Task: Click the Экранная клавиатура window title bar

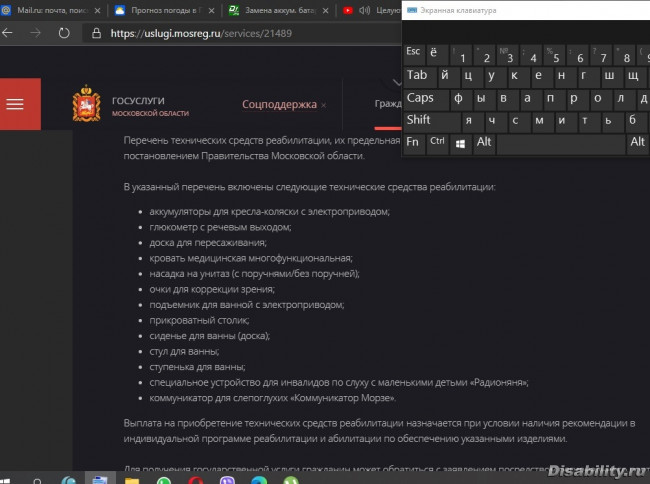Action: (526, 10)
